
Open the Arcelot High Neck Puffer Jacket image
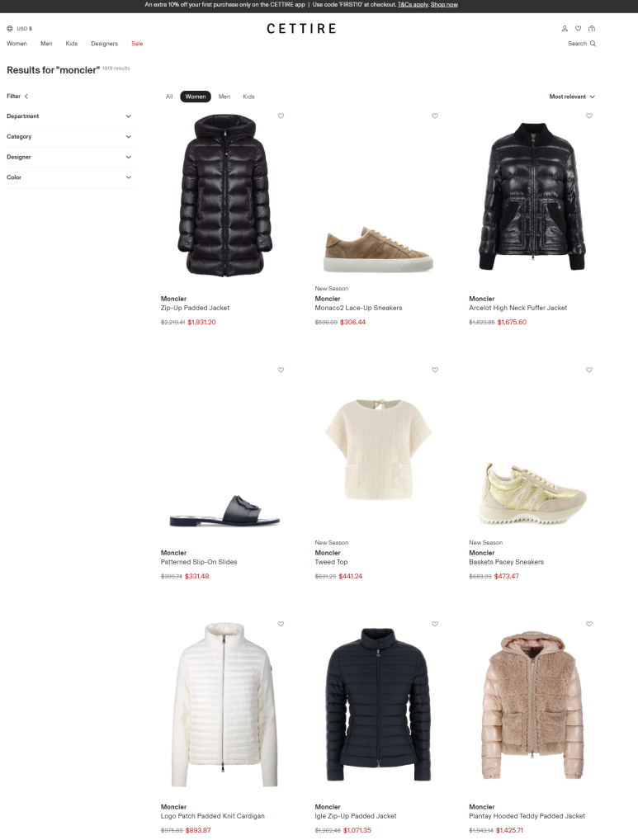tap(532, 196)
